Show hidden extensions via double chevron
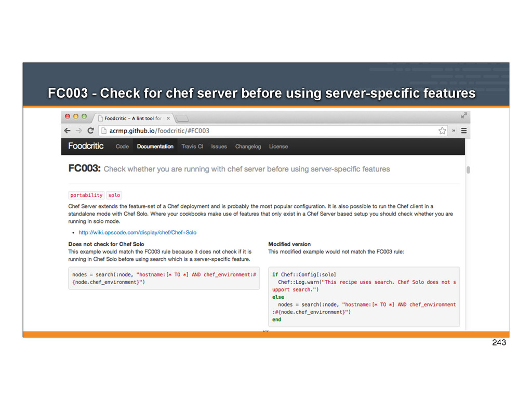Viewport: 532px width, 411px height. [x=453, y=130]
